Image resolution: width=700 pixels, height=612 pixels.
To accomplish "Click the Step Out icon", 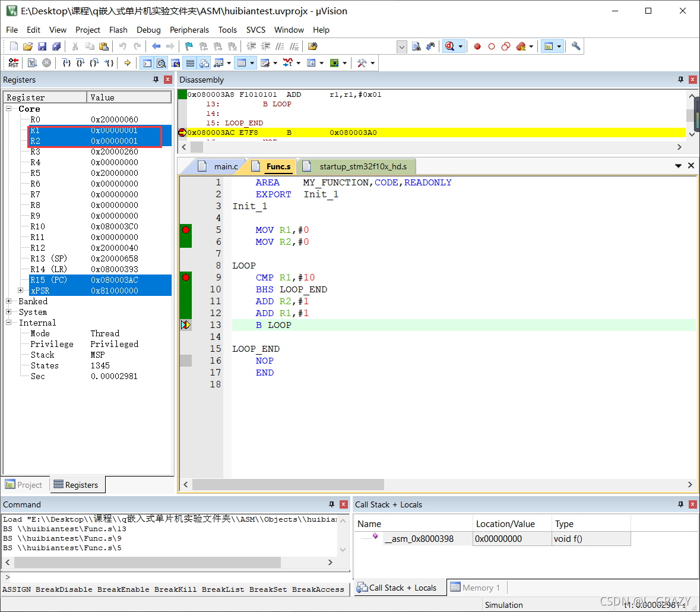I will tap(94, 63).
